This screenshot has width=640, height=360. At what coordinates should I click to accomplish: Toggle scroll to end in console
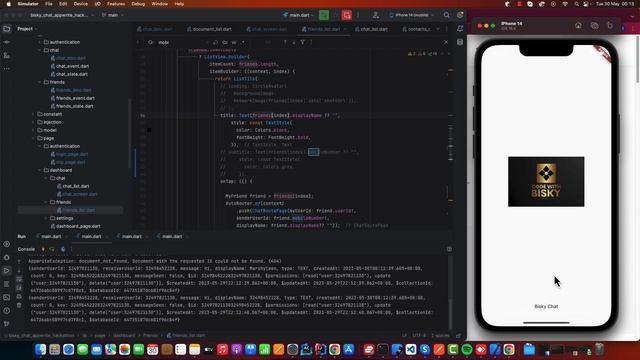[19, 288]
